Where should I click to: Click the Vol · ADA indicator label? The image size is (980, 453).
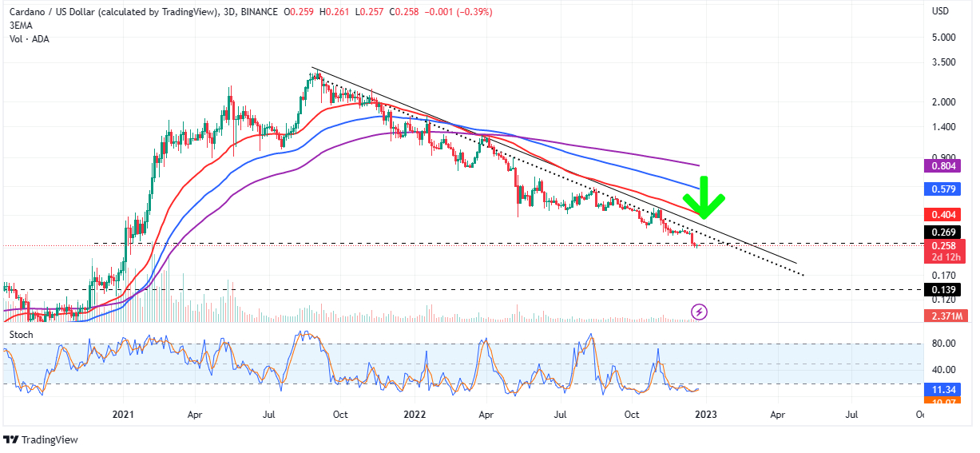[x=30, y=39]
